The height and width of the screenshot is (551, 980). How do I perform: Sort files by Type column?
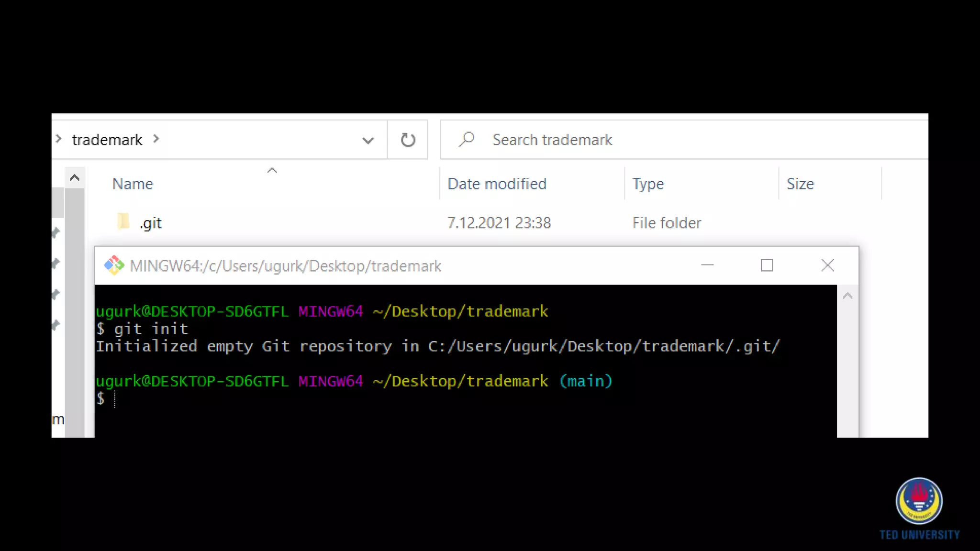pos(648,184)
